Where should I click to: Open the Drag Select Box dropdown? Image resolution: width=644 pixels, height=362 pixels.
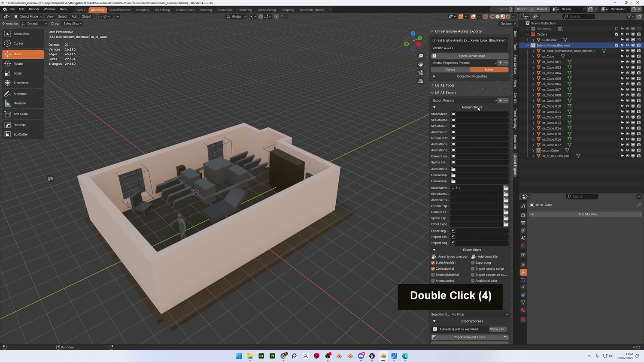click(x=72, y=24)
